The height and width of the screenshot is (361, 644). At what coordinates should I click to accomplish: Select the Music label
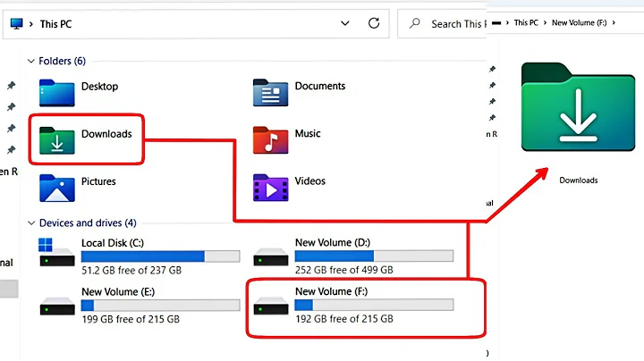308,134
